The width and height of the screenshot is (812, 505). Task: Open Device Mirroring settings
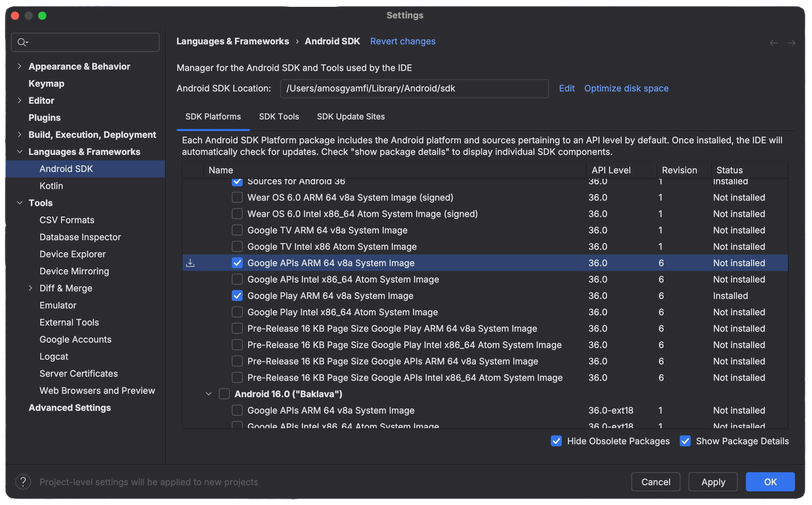(74, 271)
